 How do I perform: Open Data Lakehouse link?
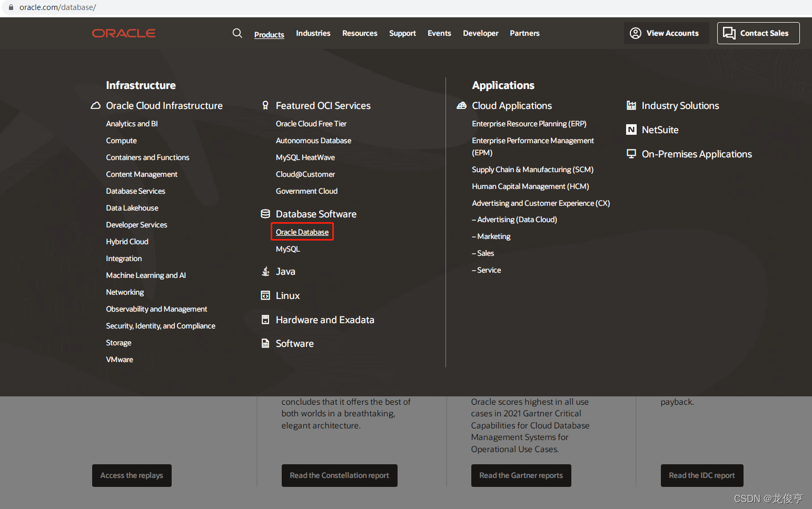132,208
